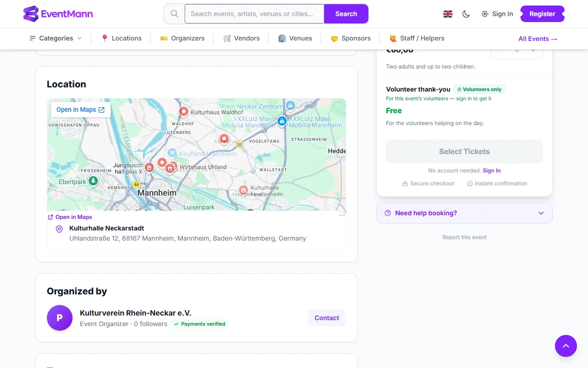Click the help icon beside Need help booking

point(388,213)
